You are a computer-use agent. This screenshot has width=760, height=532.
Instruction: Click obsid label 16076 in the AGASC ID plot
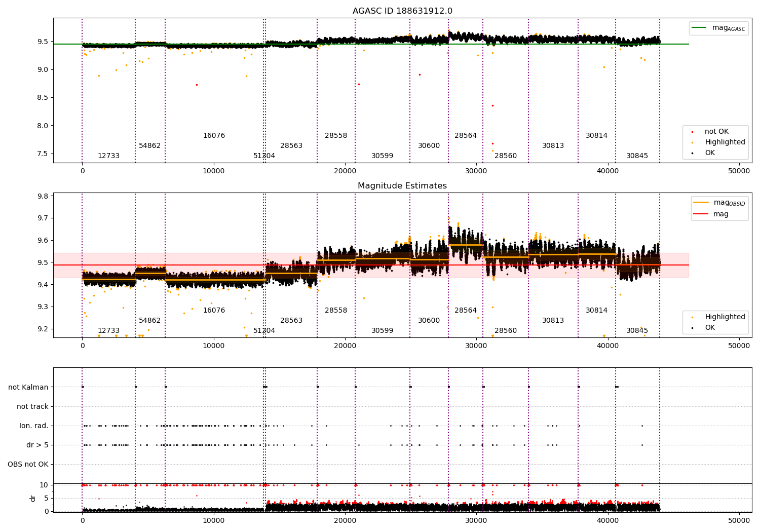coord(214,136)
